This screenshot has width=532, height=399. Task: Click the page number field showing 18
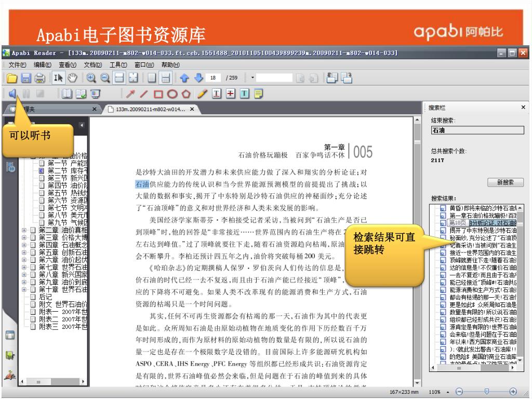coord(213,78)
